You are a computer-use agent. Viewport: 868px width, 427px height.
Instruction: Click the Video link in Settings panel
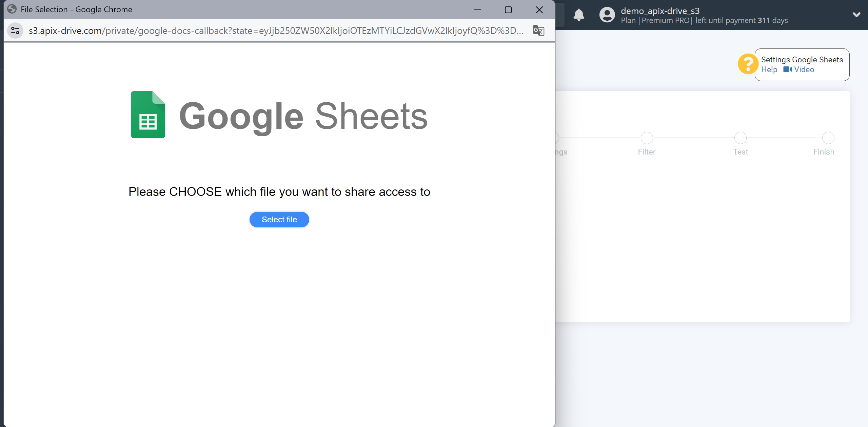click(804, 69)
